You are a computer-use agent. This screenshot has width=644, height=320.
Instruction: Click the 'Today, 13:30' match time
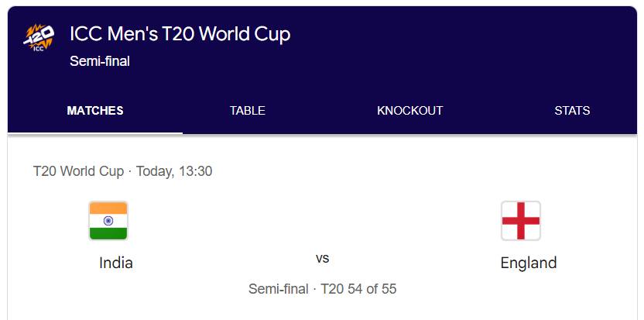174,171
